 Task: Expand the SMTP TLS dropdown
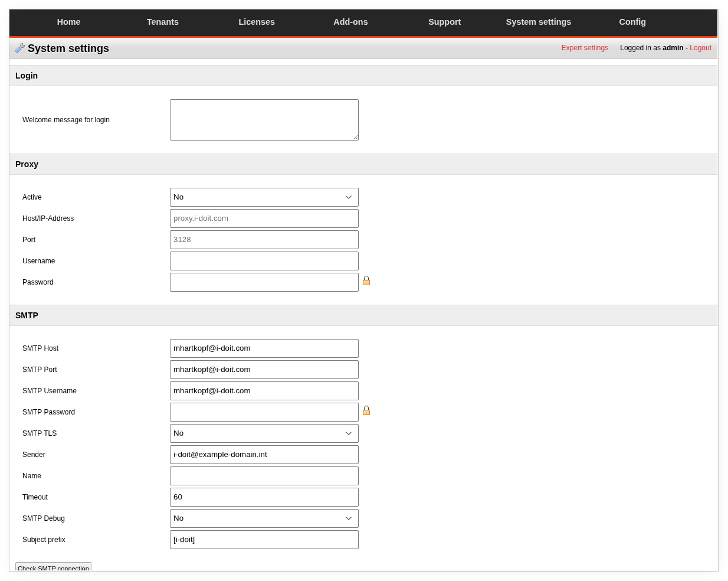(264, 433)
